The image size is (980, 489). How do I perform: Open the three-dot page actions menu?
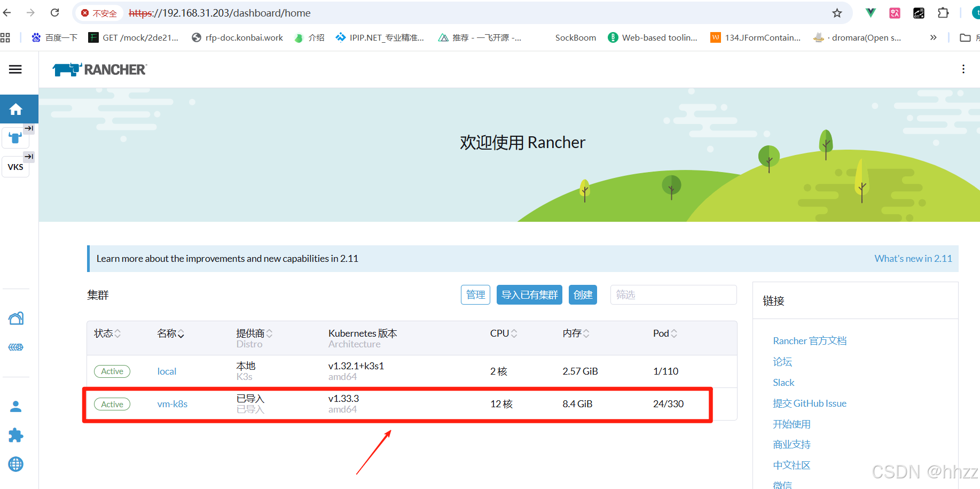click(x=963, y=69)
